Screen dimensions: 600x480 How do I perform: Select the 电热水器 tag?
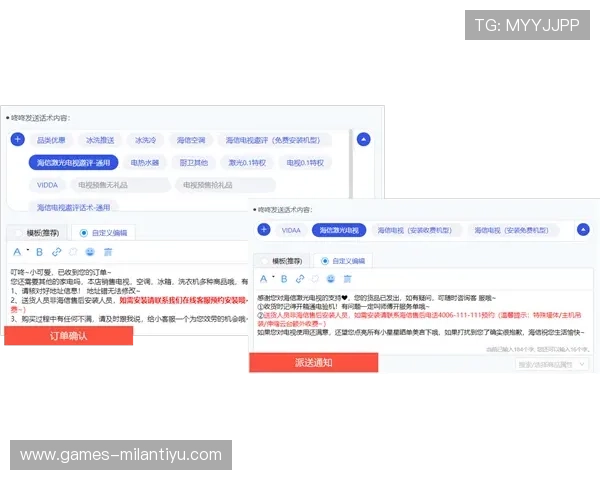(145, 163)
